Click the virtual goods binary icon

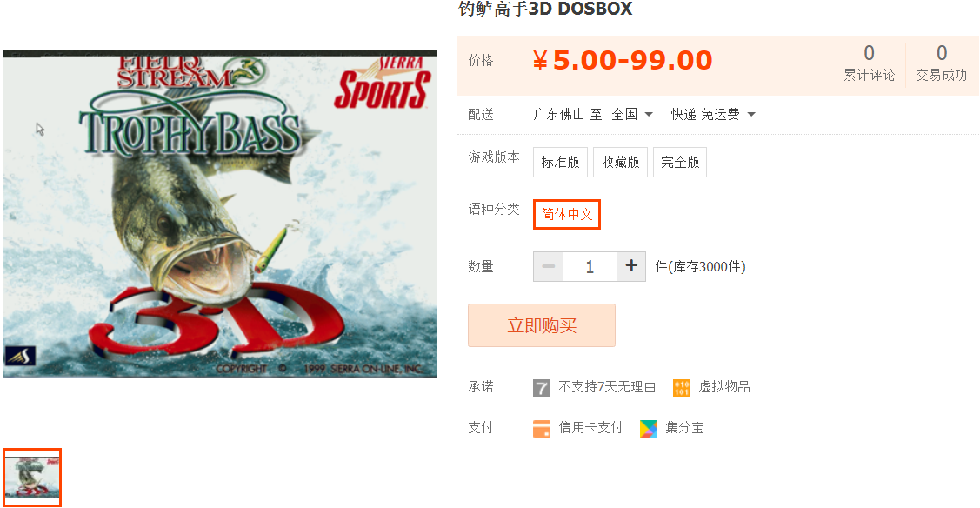pos(681,388)
